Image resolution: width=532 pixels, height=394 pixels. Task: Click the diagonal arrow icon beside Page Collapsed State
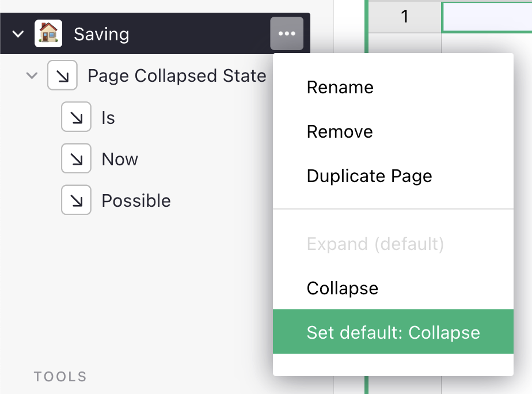coord(62,75)
